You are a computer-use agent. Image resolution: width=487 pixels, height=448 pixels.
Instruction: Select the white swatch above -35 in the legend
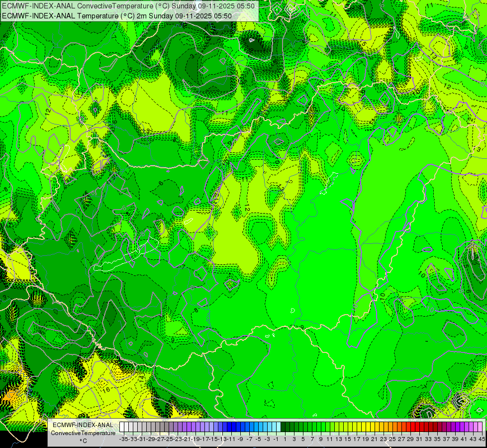point(122,427)
